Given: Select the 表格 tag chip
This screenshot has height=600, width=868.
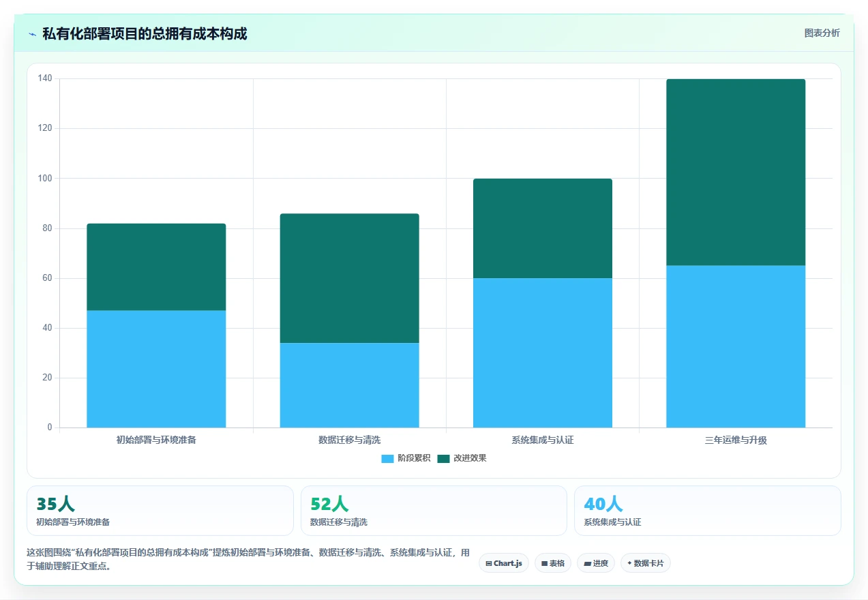Looking at the screenshot, I should pos(553,563).
